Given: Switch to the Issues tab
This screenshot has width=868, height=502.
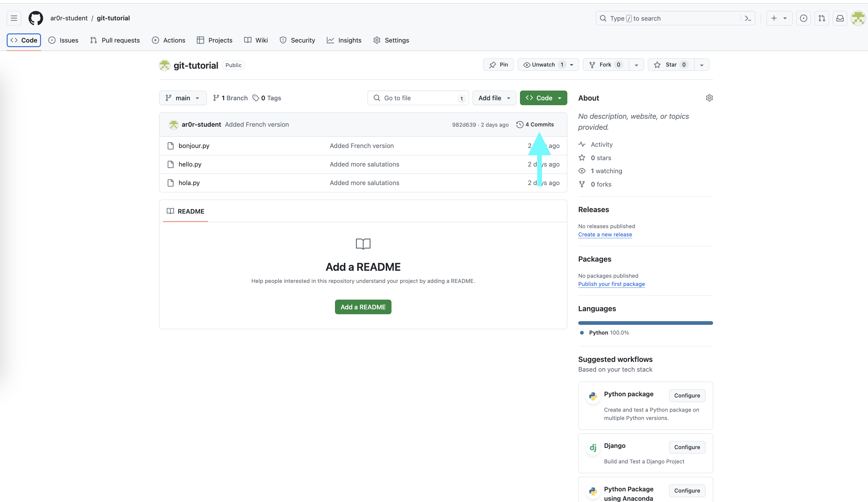Looking at the screenshot, I should coord(63,40).
